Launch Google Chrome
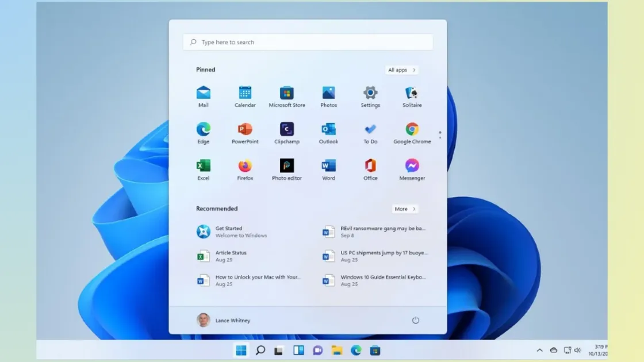 pos(412,131)
